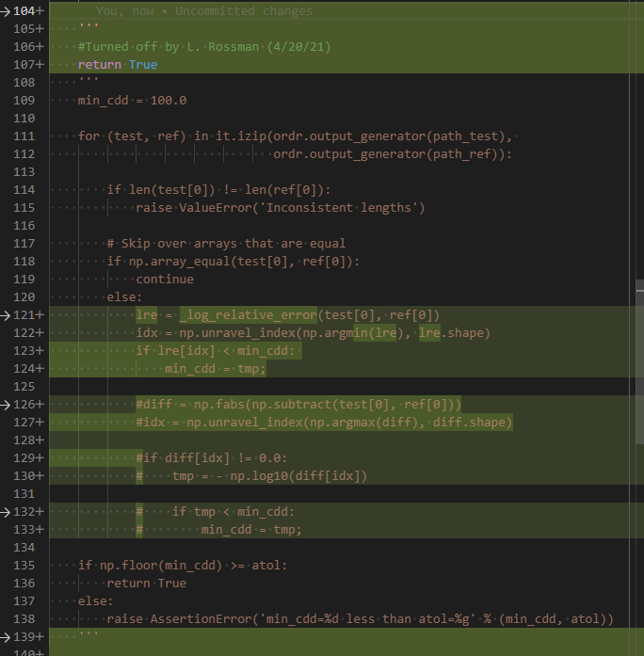Revert the block starting at line 126
This screenshot has height=656, width=644.
5,405
